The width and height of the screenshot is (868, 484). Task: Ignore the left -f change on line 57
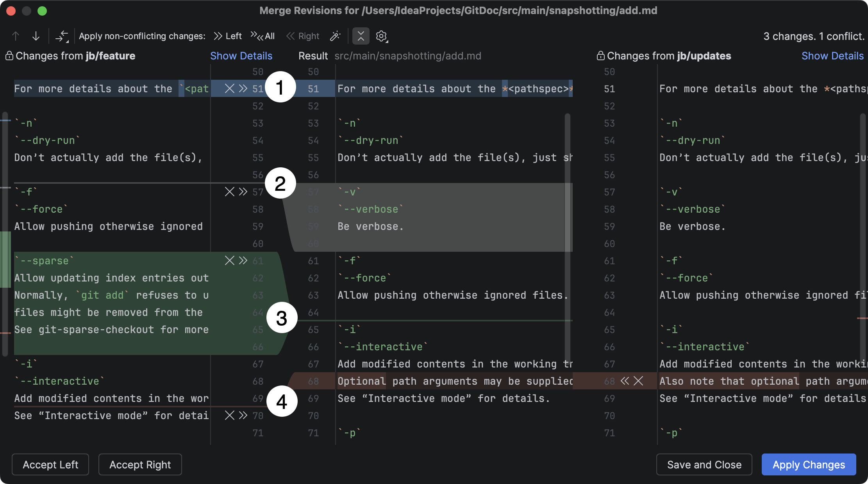[x=230, y=192]
